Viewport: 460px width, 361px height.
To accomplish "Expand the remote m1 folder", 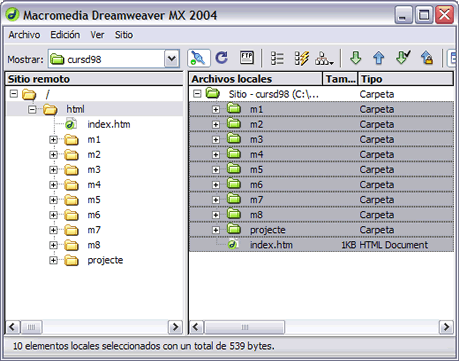I will (x=53, y=140).
